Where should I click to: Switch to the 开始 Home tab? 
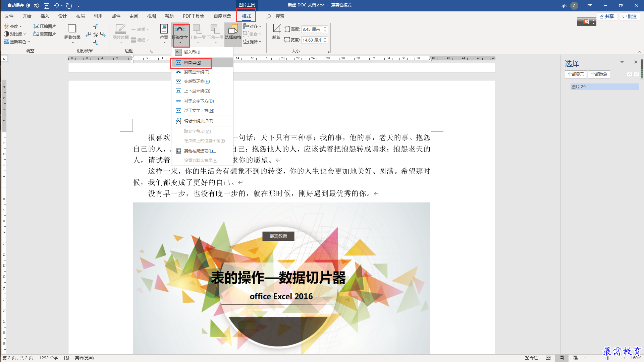(27, 16)
